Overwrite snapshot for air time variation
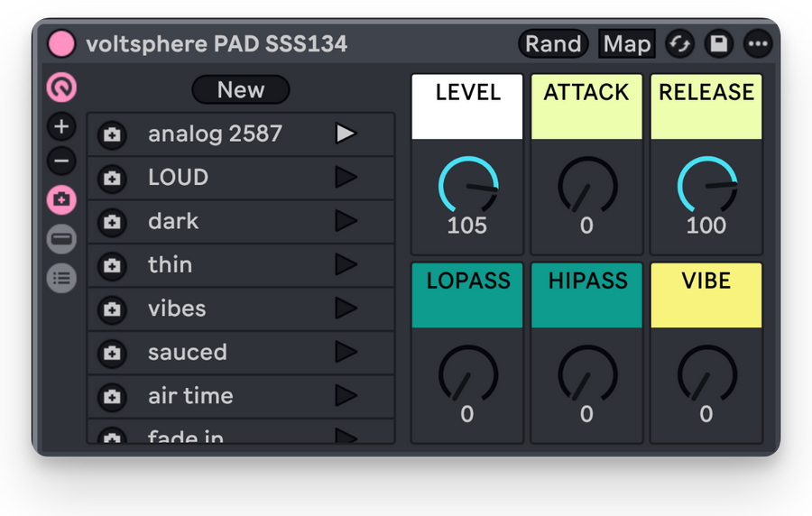The height and width of the screenshot is (516, 812). click(x=112, y=396)
